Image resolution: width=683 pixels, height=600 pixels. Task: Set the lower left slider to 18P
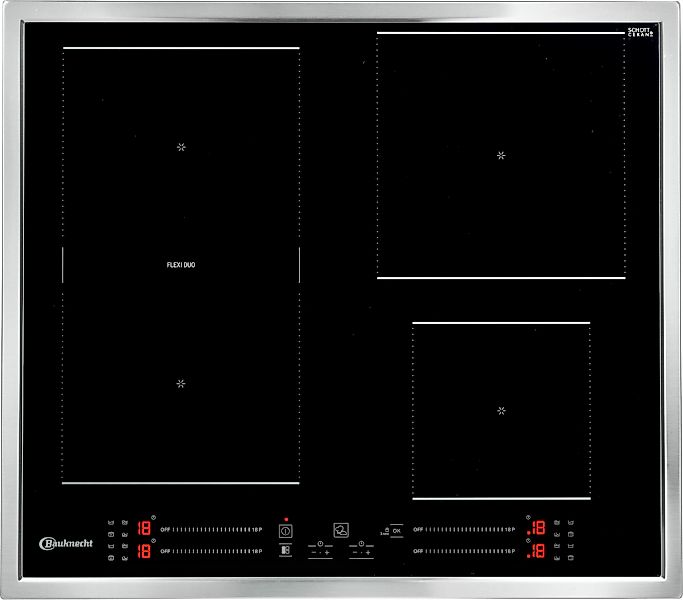click(256, 551)
